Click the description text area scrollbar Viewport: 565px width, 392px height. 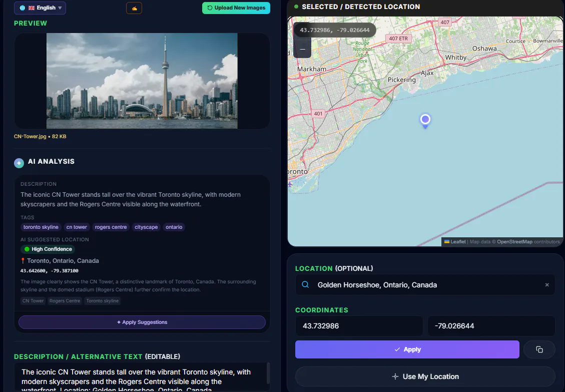(x=268, y=373)
